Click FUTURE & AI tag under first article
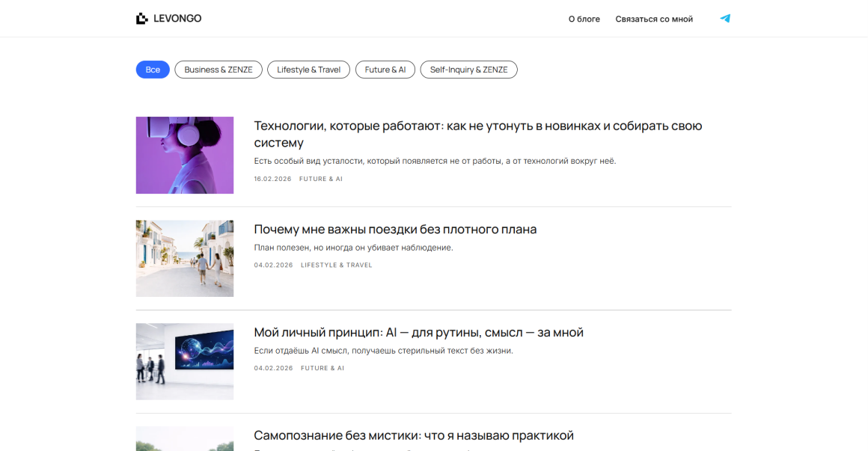The width and height of the screenshot is (868, 451). click(x=320, y=180)
